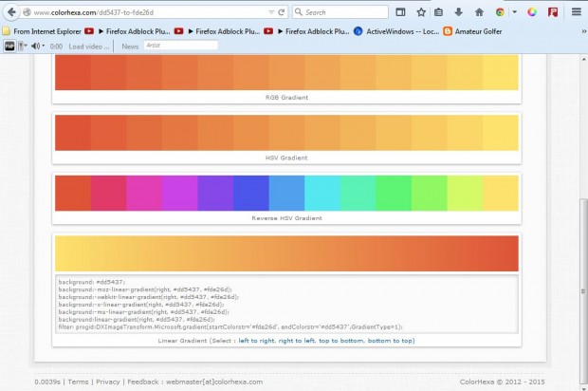Image resolution: width=588 pixels, height=391 pixels.
Task: Open the URL history dropdown arrow
Action: (x=269, y=12)
